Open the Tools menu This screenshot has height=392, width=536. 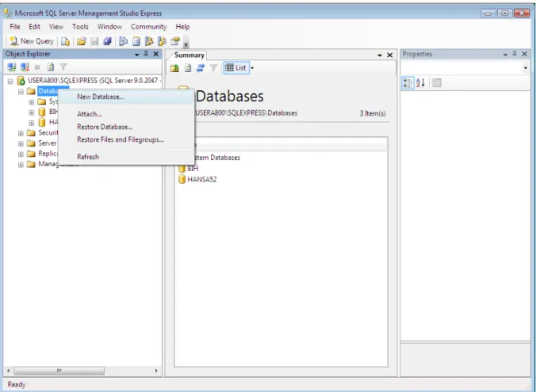tap(80, 27)
